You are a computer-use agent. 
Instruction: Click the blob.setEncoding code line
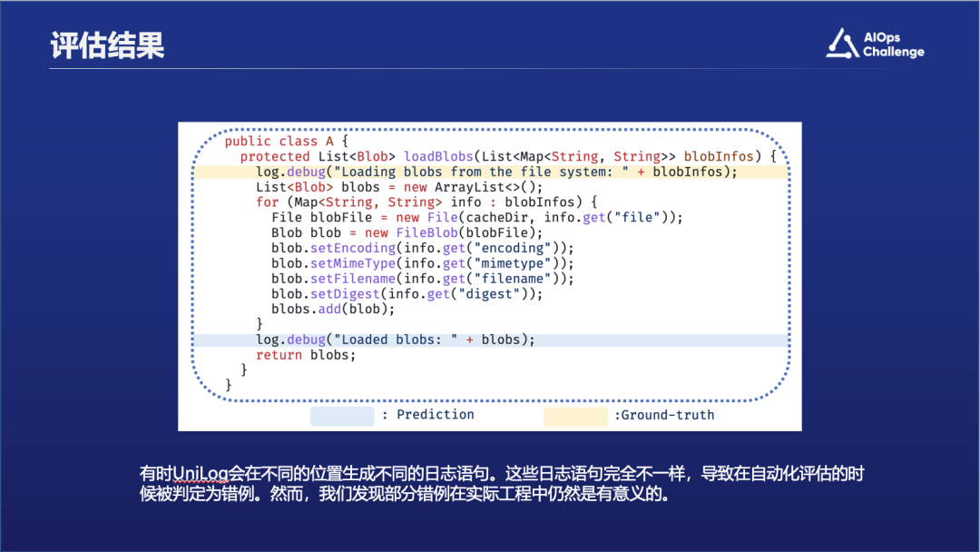click(x=422, y=248)
